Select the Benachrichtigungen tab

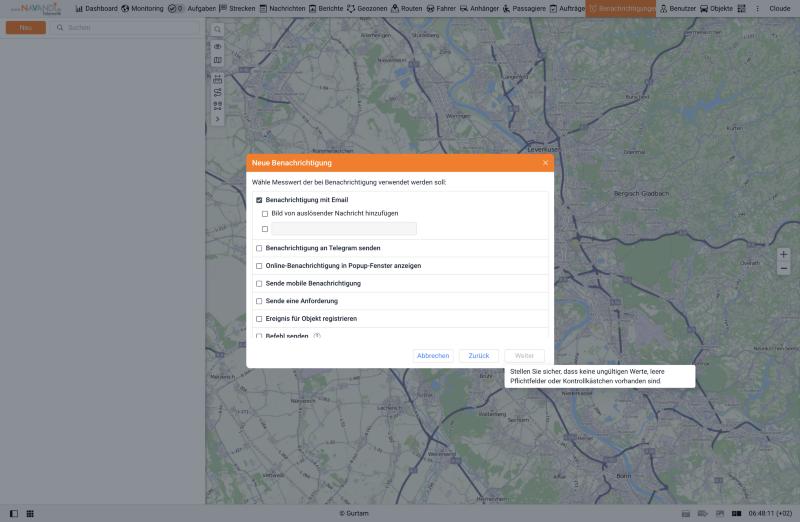pyautogui.click(x=621, y=9)
